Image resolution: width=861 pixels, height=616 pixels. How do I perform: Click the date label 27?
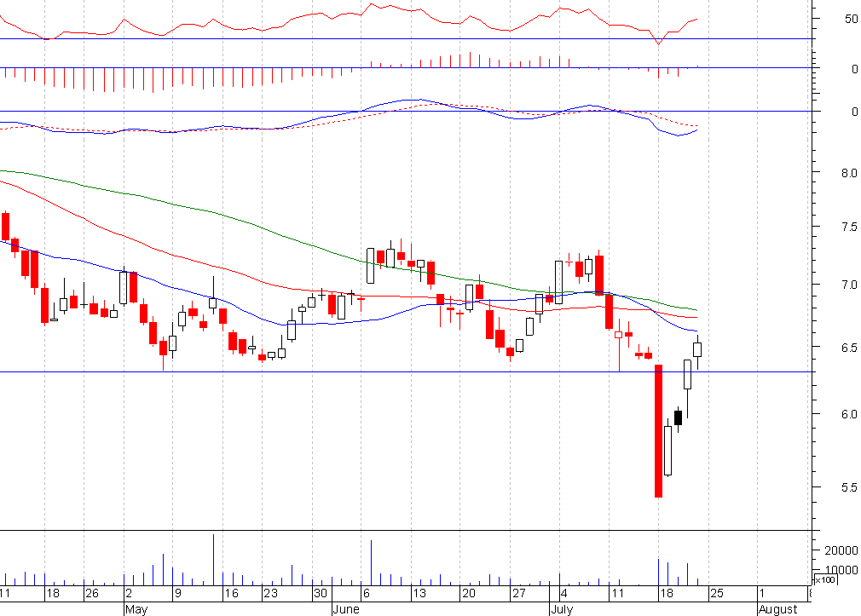(519, 594)
